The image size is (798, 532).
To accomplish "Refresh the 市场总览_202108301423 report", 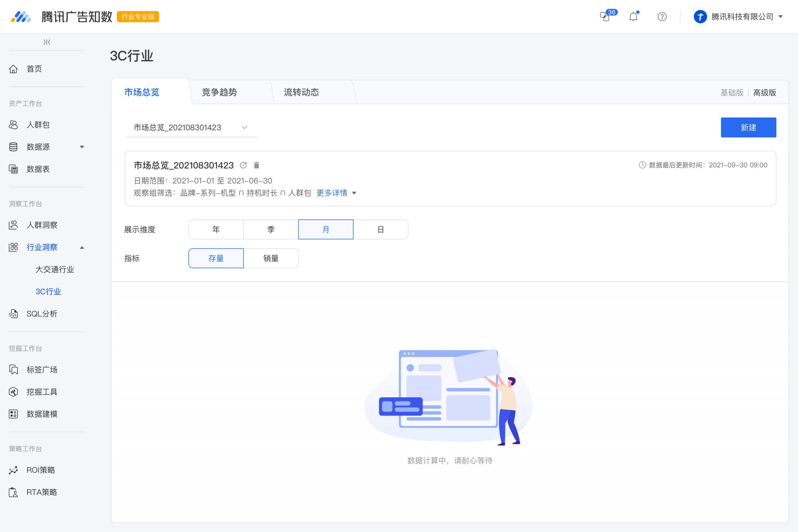I will (x=243, y=165).
